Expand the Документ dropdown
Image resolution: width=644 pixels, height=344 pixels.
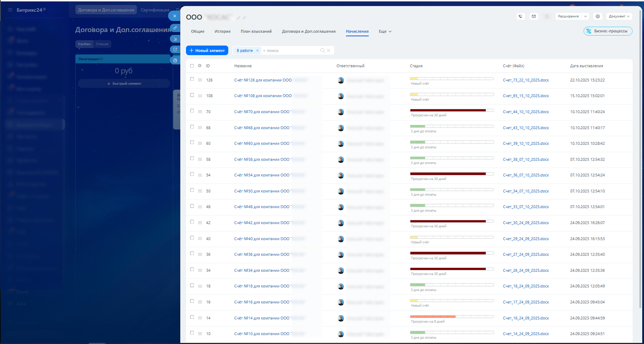tap(619, 16)
